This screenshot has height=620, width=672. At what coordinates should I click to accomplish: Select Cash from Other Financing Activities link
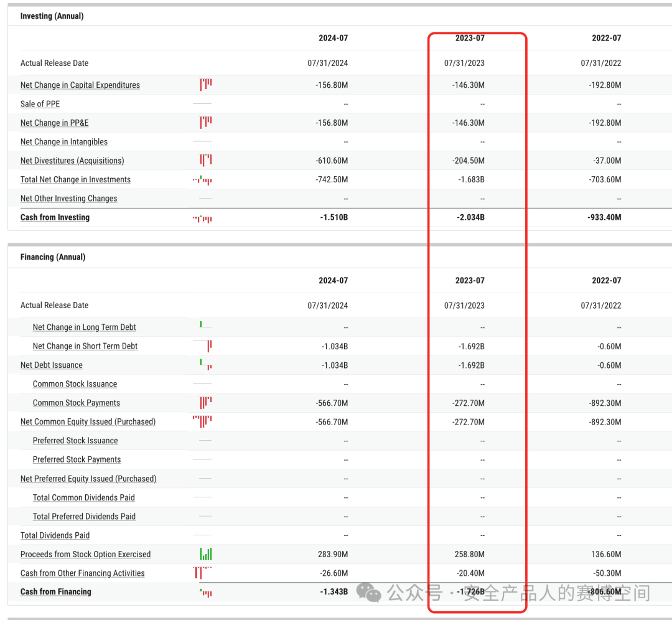pyautogui.click(x=82, y=573)
